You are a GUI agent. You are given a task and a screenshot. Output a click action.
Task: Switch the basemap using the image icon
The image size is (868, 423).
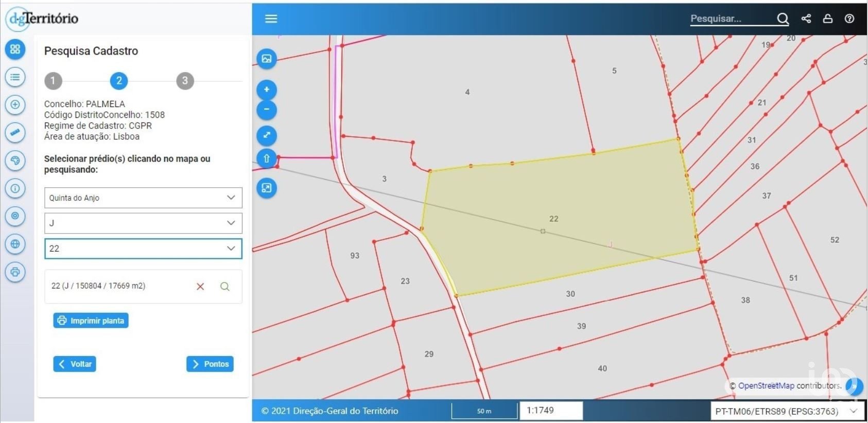coord(267,59)
